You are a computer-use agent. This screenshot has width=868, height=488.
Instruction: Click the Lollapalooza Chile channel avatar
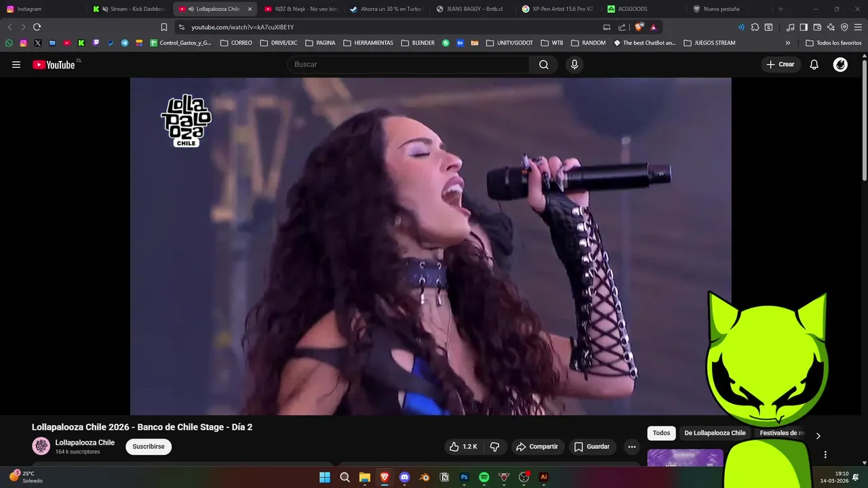click(x=41, y=446)
